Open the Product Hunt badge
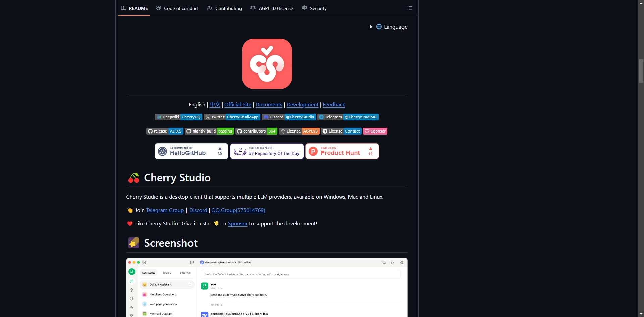 tap(342, 151)
